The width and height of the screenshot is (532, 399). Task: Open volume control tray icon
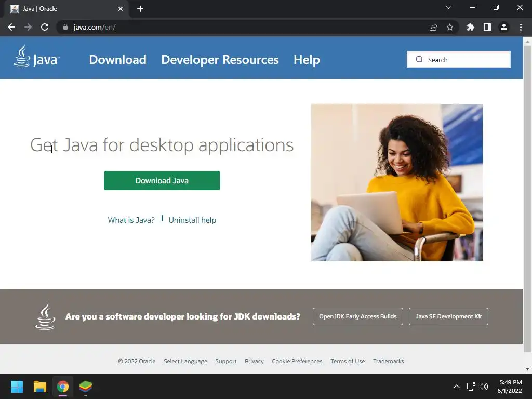click(x=484, y=387)
